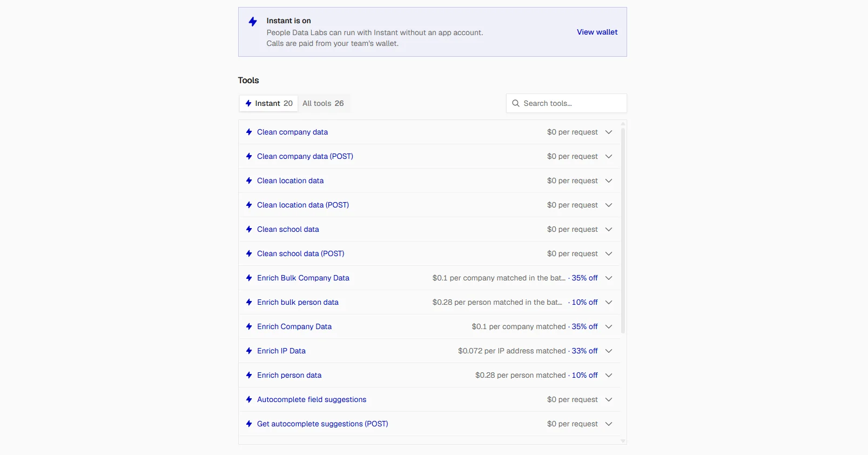Open the Enrich bulk person data link
The width and height of the screenshot is (868, 455).
point(298,302)
